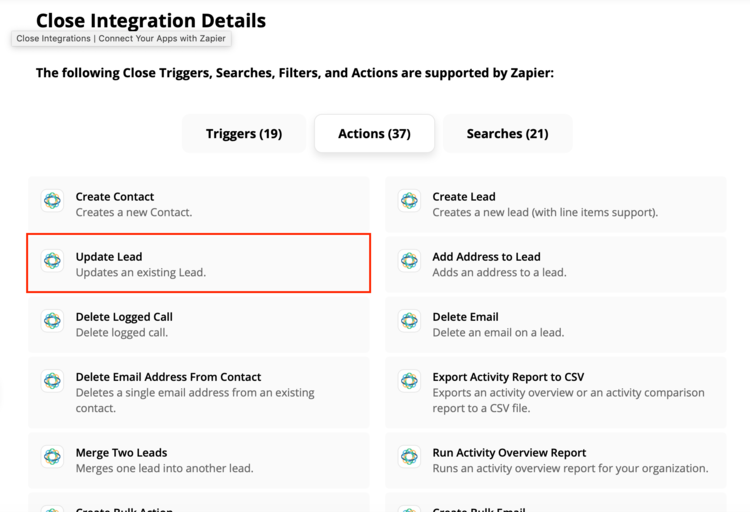
Task: Open Delete Email Address From Contact title
Action: [168, 377]
